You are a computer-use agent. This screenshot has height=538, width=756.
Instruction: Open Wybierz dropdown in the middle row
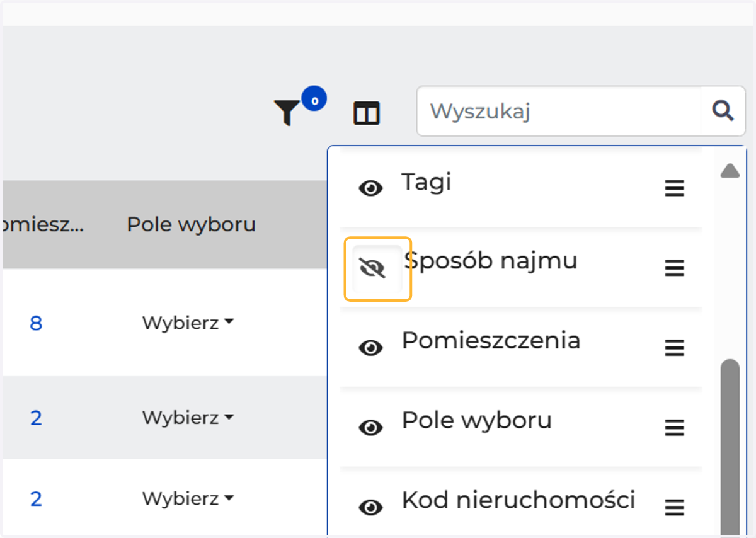pos(188,418)
